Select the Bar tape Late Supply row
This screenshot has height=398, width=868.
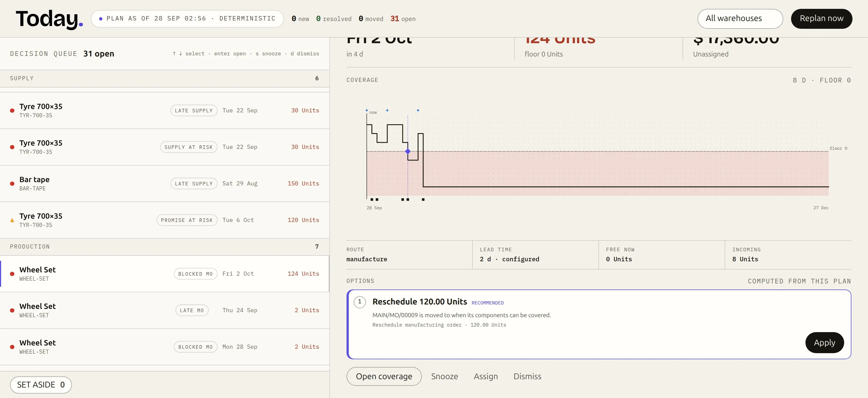pos(164,184)
